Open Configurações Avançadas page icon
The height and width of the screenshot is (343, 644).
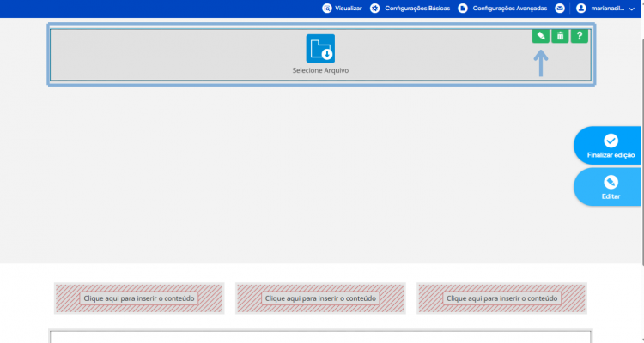click(463, 9)
